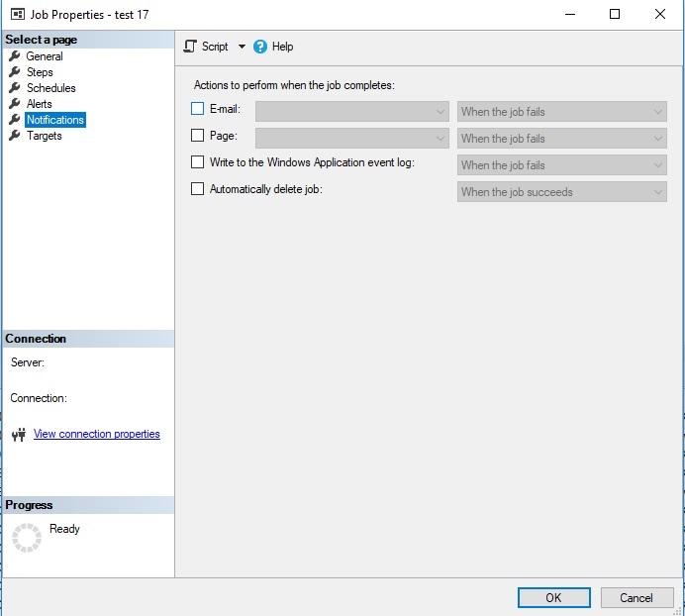Switch to the Schedules page
Image resolution: width=685 pixels, height=616 pixels.
[51, 88]
